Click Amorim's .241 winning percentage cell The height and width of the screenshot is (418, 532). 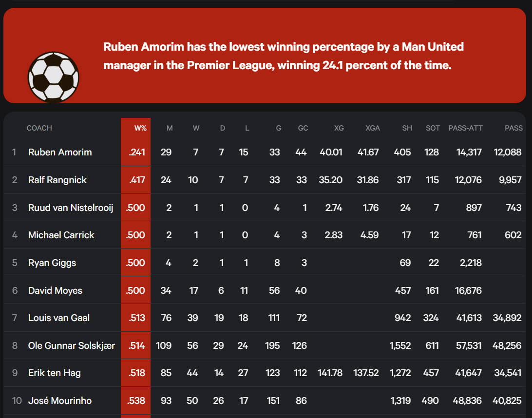(136, 152)
